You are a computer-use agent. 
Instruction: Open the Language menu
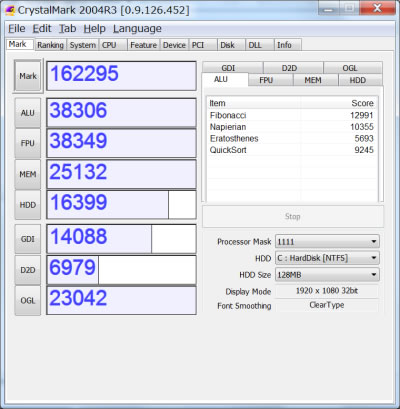(x=137, y=29)
